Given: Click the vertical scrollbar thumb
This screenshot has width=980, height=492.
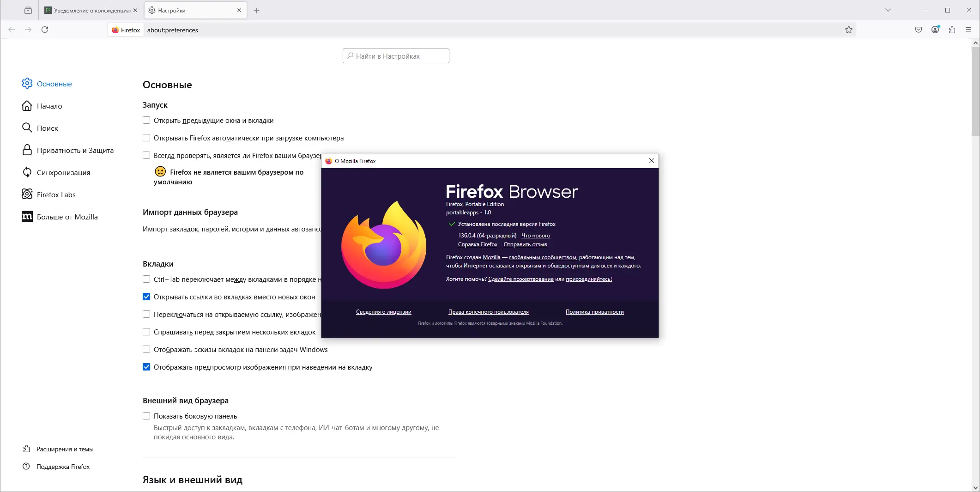Looking at the screenshot, I should 975,91.
